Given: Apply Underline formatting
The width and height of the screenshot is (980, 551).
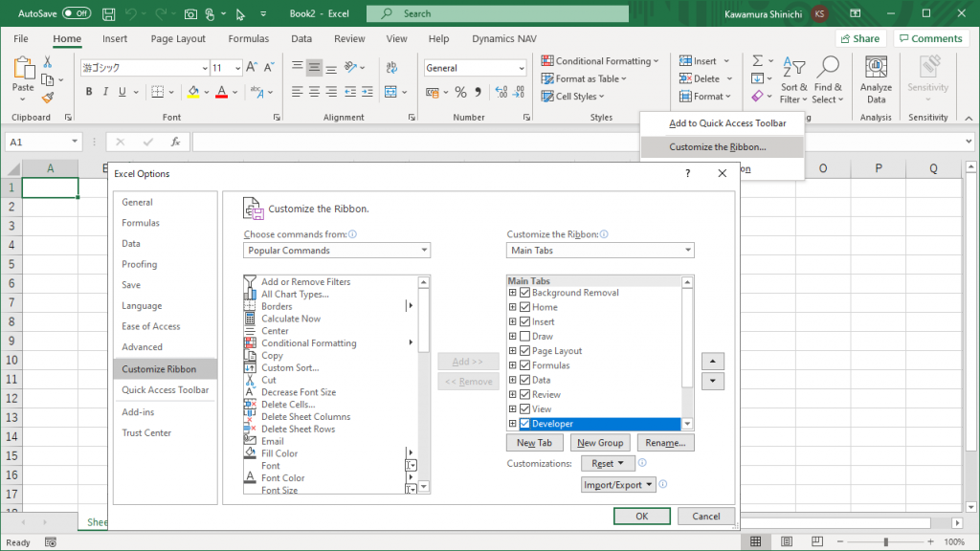Looking at the screenshot, I should [122, 92].
